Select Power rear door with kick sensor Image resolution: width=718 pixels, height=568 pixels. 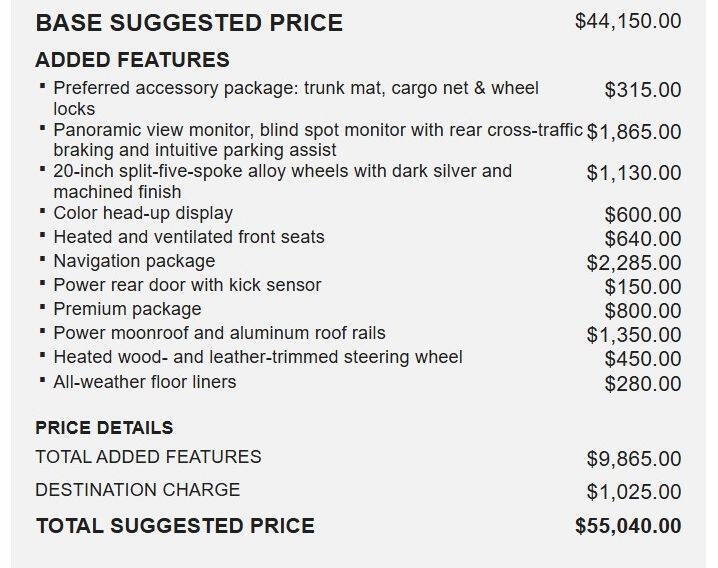tap(187, 285)
